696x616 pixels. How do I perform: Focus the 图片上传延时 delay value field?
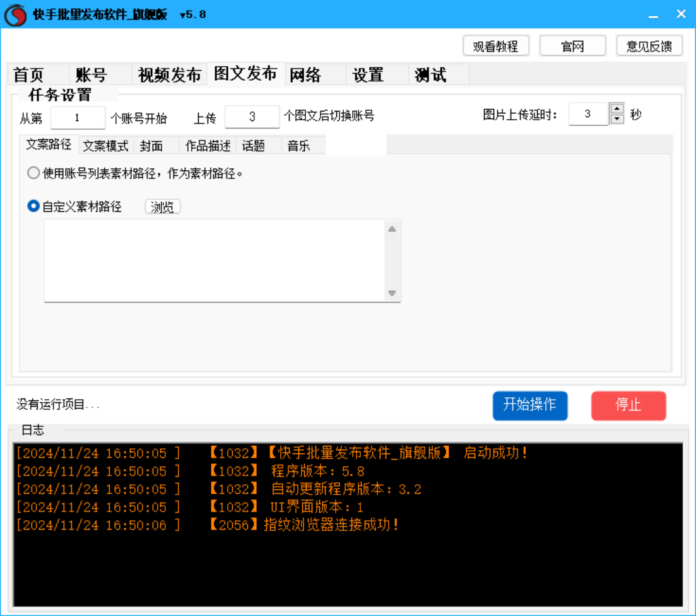coord(588,114)
